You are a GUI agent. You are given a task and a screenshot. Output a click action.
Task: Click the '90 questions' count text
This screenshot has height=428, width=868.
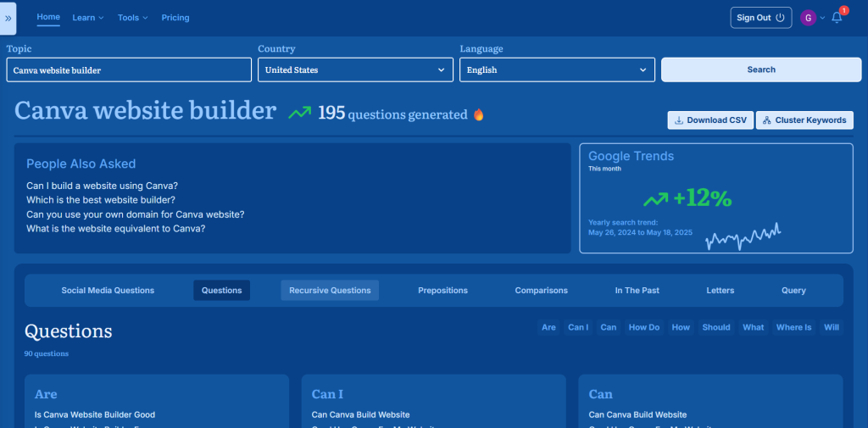(x=47, y=353)
